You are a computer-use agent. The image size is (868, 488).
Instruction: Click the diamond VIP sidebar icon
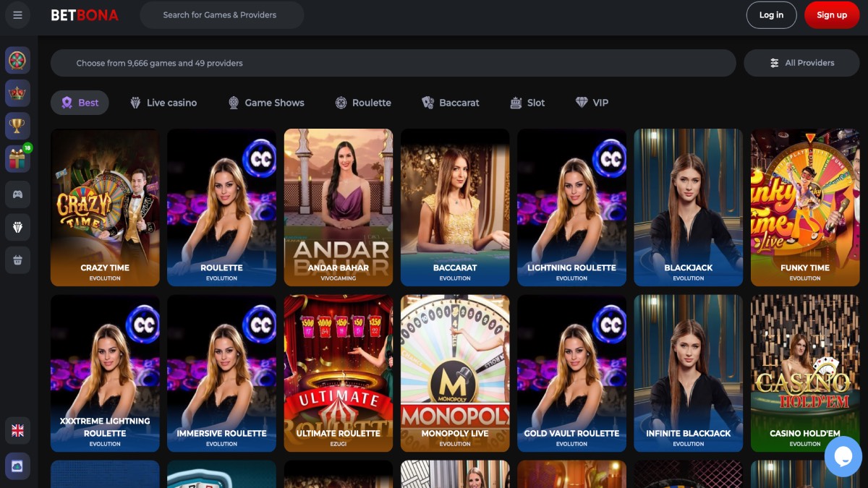click(17, 226)
